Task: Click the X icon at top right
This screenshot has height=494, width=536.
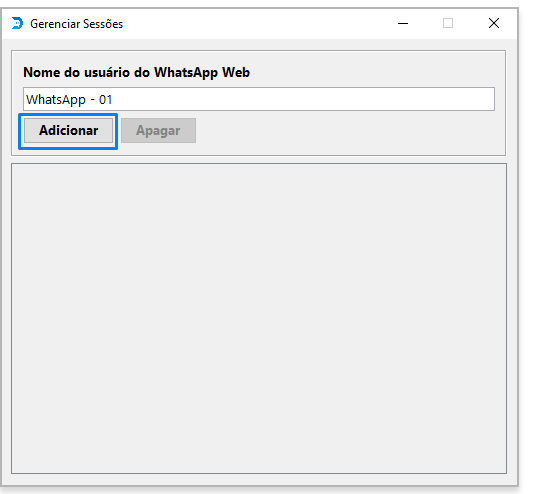Action: [x=494, y=23]
